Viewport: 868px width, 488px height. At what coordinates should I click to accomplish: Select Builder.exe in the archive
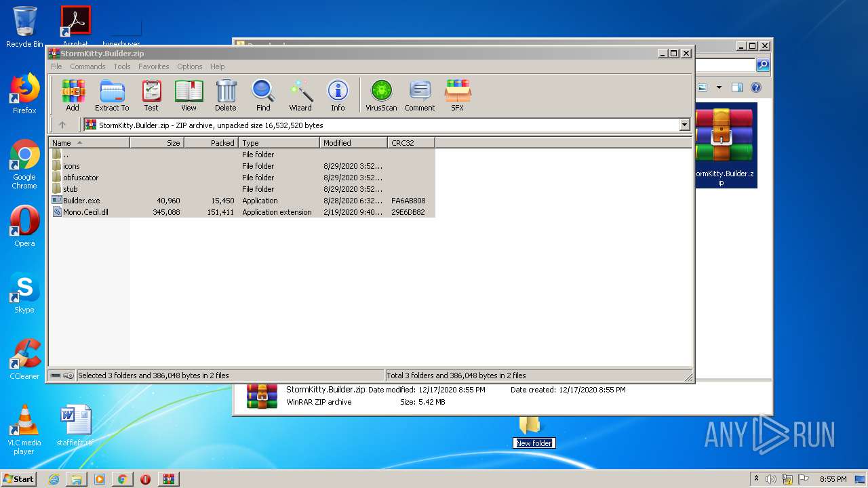click(x=241, y=201)
